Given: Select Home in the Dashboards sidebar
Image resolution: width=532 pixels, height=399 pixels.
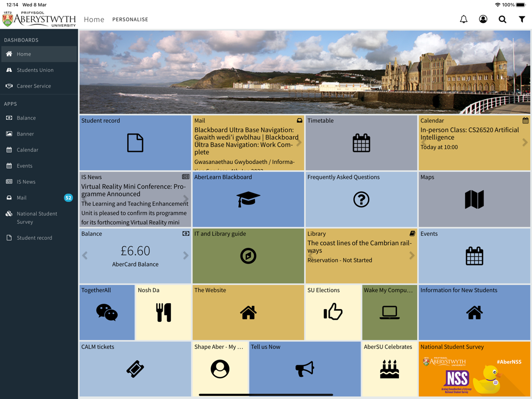Looking at the screenshot, I should coord(39,54).
